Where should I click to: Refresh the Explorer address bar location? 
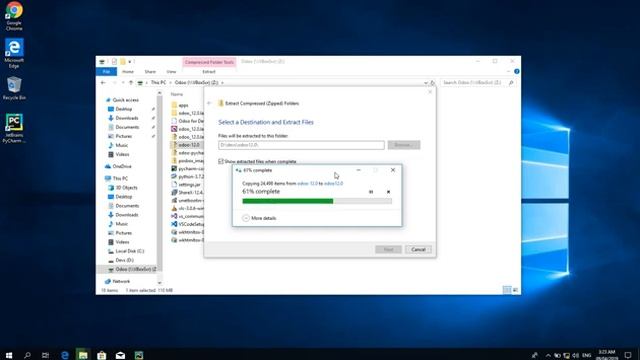point(433,82)
